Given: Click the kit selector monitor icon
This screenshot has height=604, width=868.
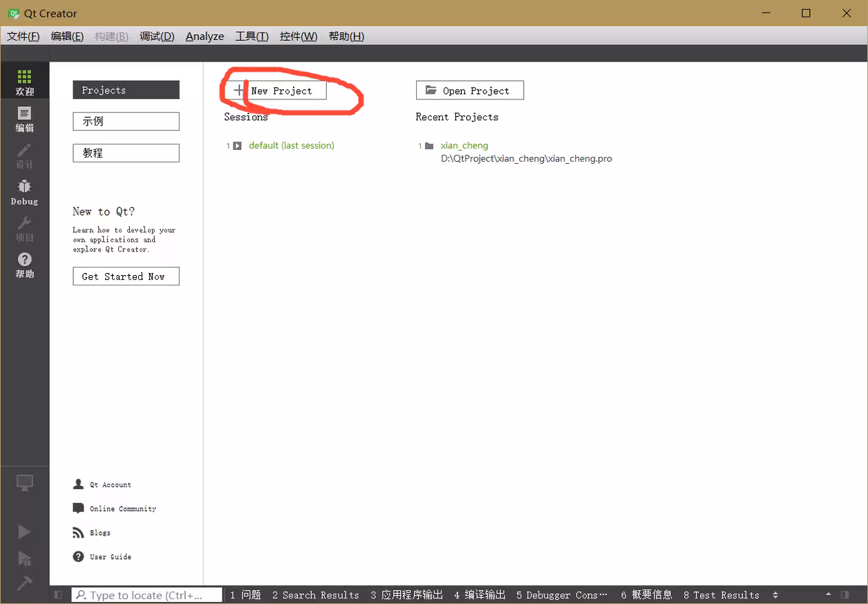Looking at the screenshot, I should (x=24, y=483).
